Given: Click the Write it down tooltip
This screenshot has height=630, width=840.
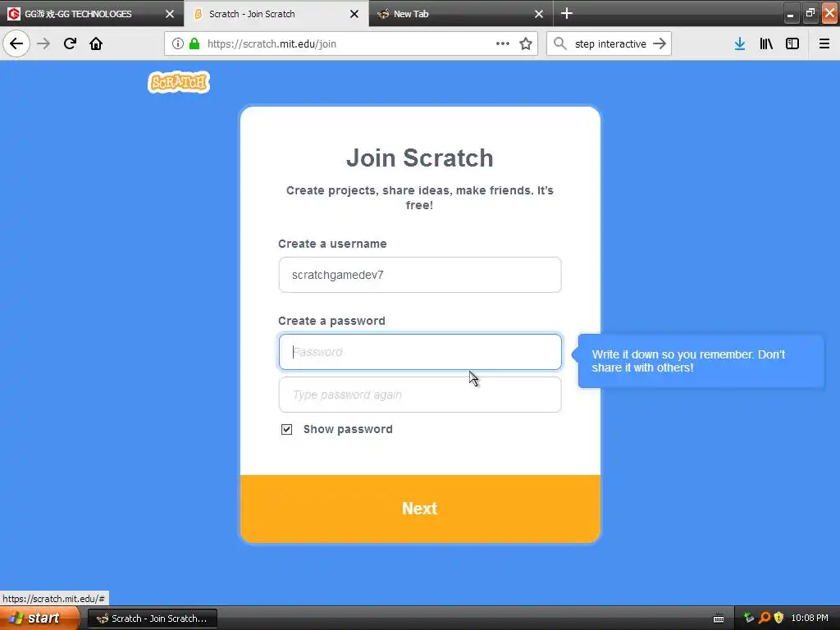Looking at the screenshot, I should [701, 361].
